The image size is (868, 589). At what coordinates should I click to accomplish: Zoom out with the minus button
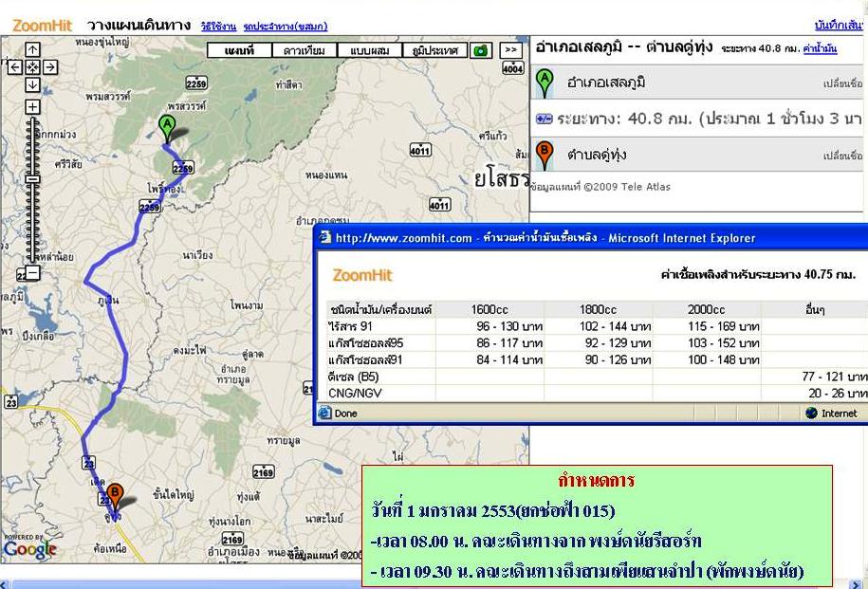pos(32,273)
